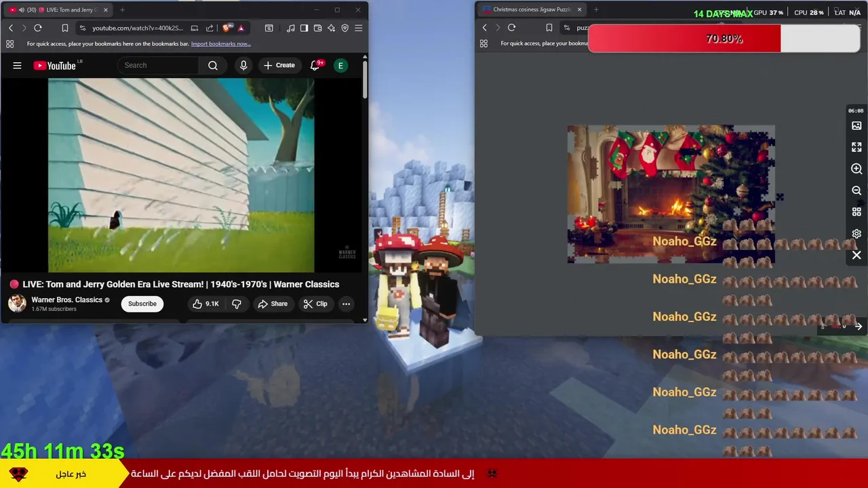The image size is (868, 488).
Task: Open the browser hamburger menu in YouTube window
Action: [x=359, y=28]
